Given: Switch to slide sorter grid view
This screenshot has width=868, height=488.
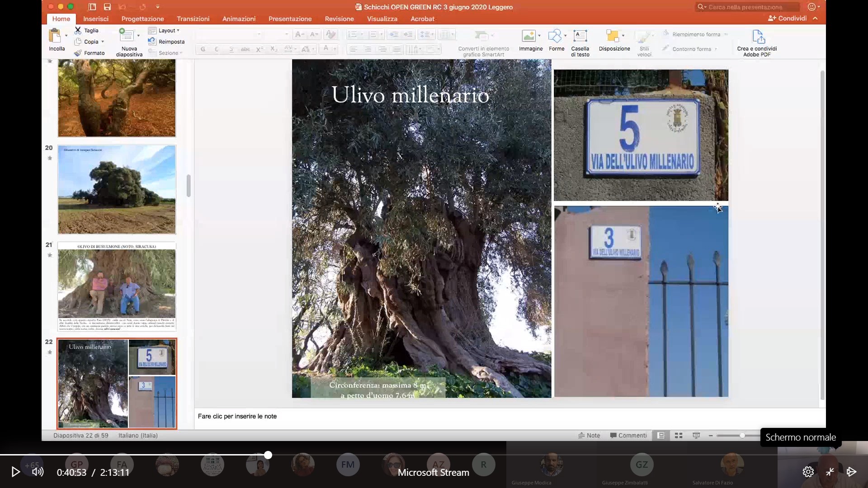Looking at the screenshot, I should [x=679, y=436].
